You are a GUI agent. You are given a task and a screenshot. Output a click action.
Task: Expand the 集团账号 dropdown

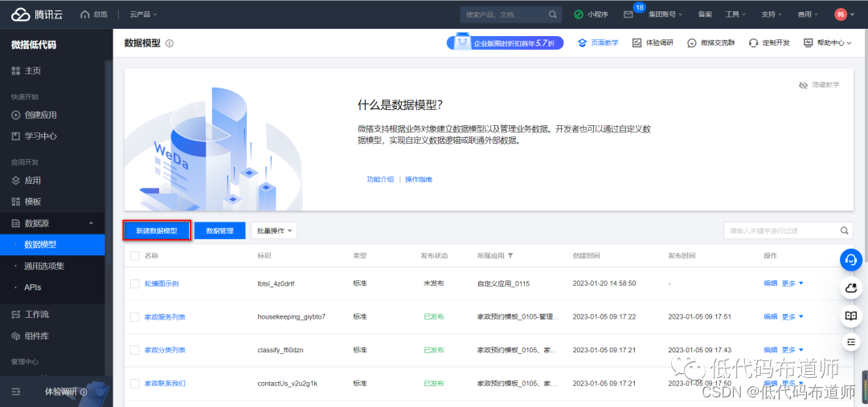coord(665,14)
